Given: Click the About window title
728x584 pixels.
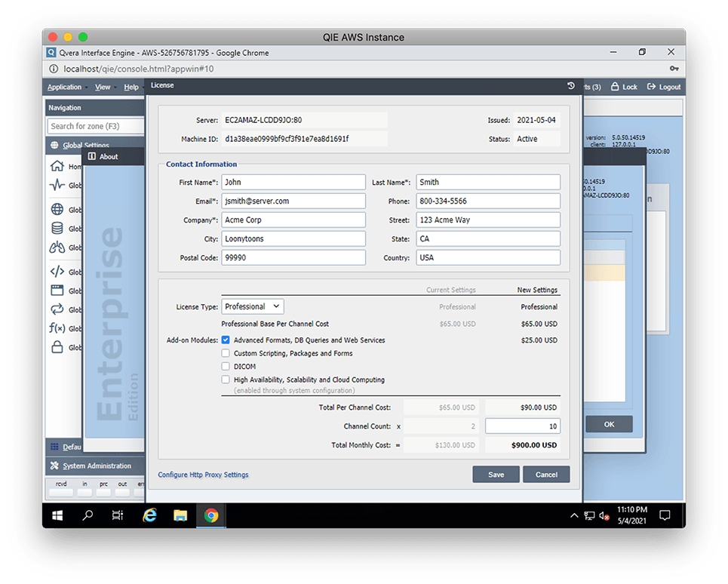Looking at the screenshot, I should pos(109,156).
